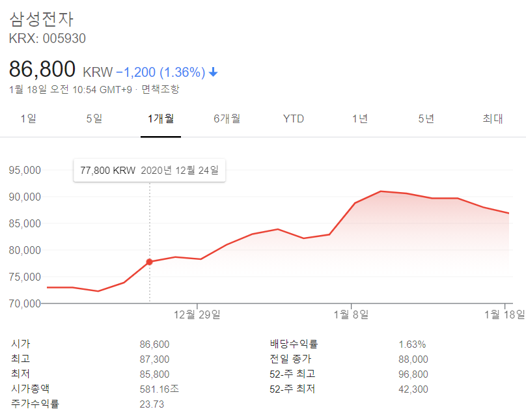Click the 75,000 y-axis label
Viewport: 526px width, 420px height.
click(25, 277)
